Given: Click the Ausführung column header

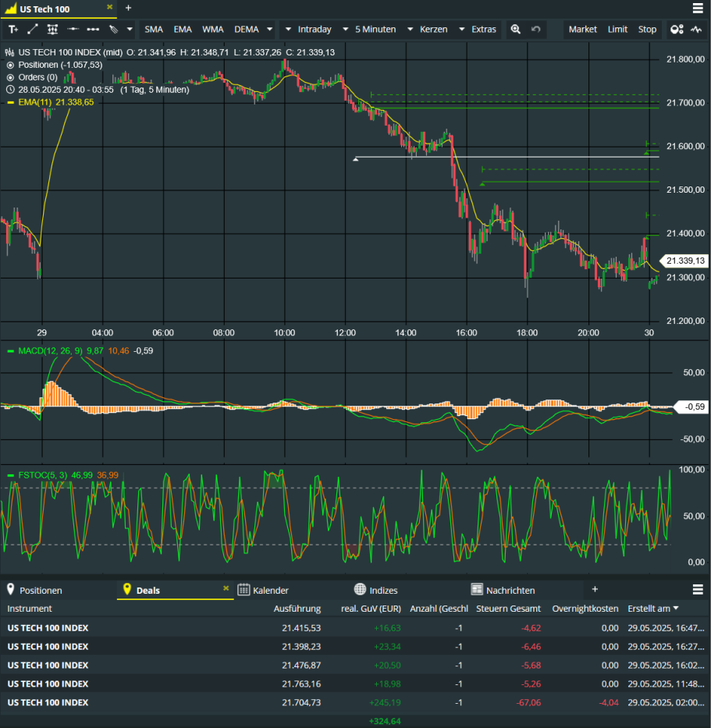Looking at the screenshot, I should coord(297,609).
